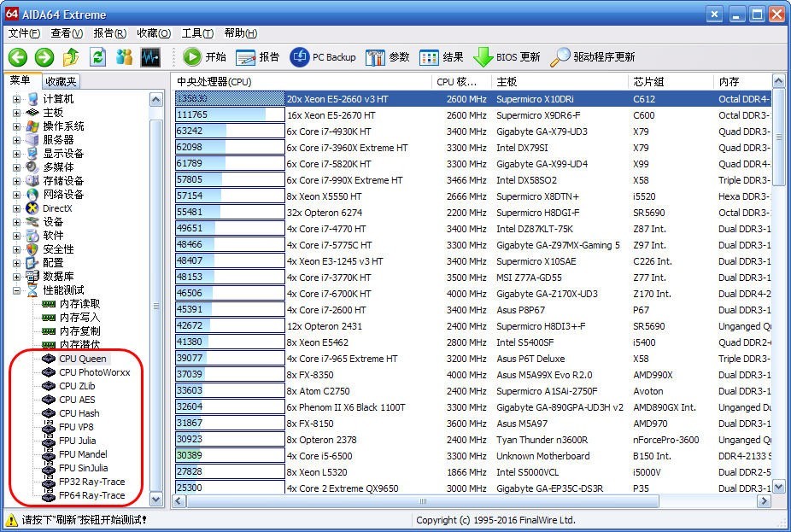The width and height of the screenshot is (791, 532).
Task: Click the BIOS 更新 green download icon
Action: pyautogui.click(x=483, y=57)
